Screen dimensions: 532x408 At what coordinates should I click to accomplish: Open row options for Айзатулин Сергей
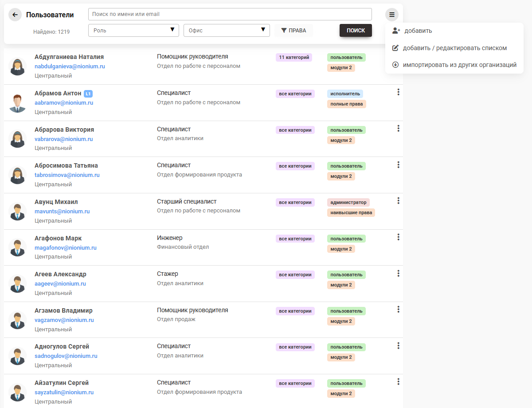399,382
